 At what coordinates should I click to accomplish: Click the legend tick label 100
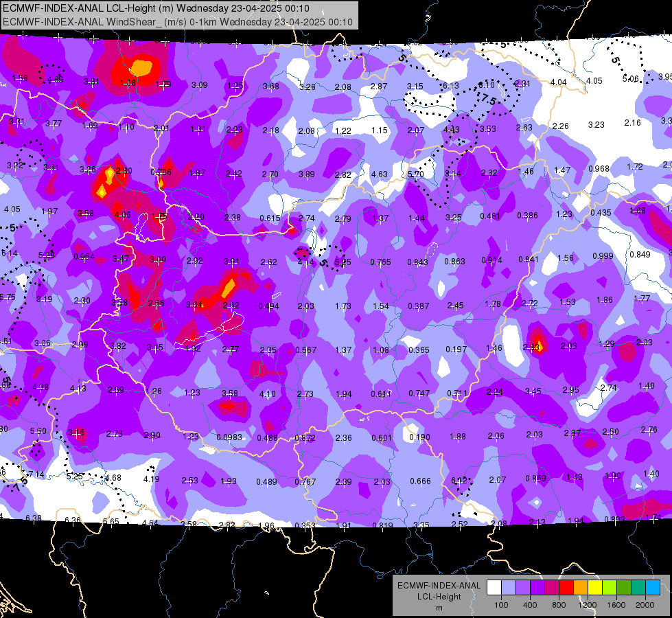pos(502,605)
